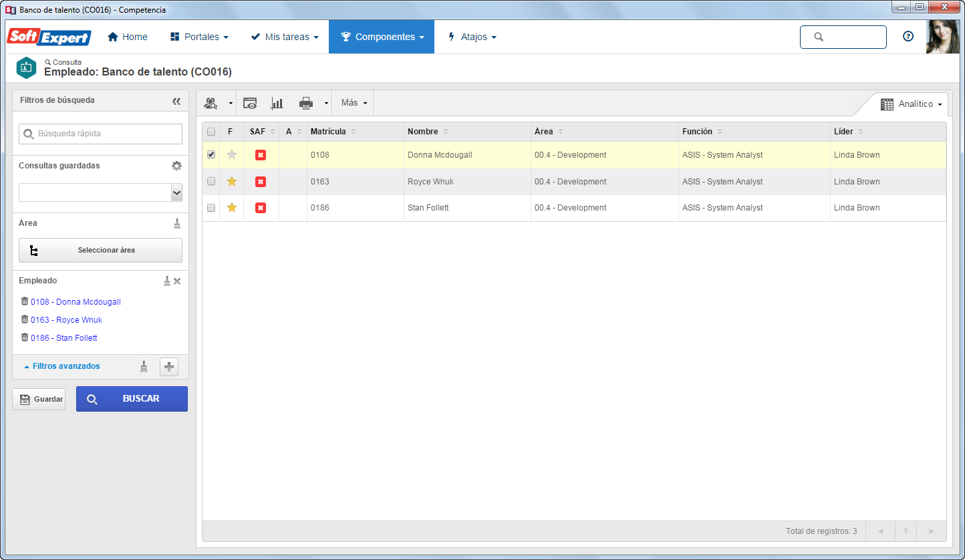Toggle favorite star for Stan Follett
965x560 pixels.
coord(232,208)
